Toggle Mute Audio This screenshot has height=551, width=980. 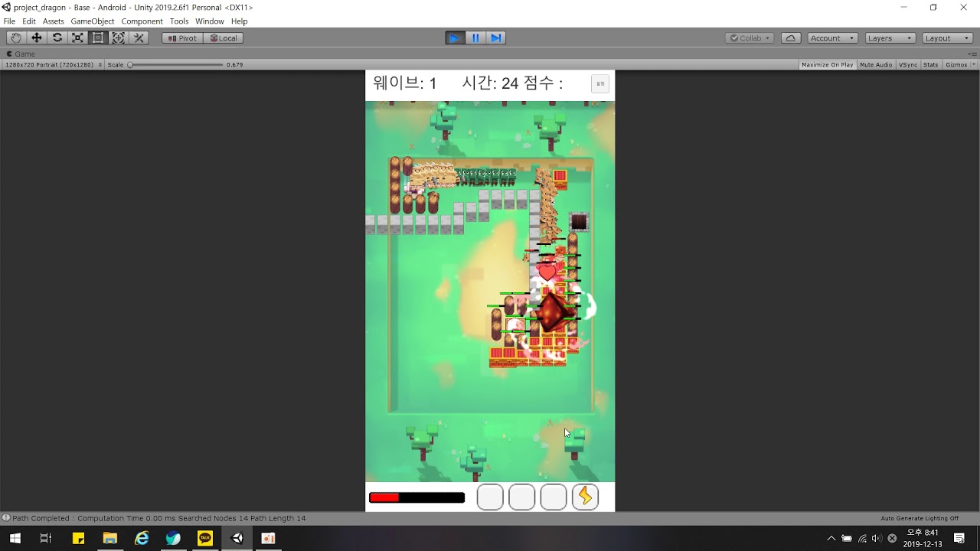876,65
